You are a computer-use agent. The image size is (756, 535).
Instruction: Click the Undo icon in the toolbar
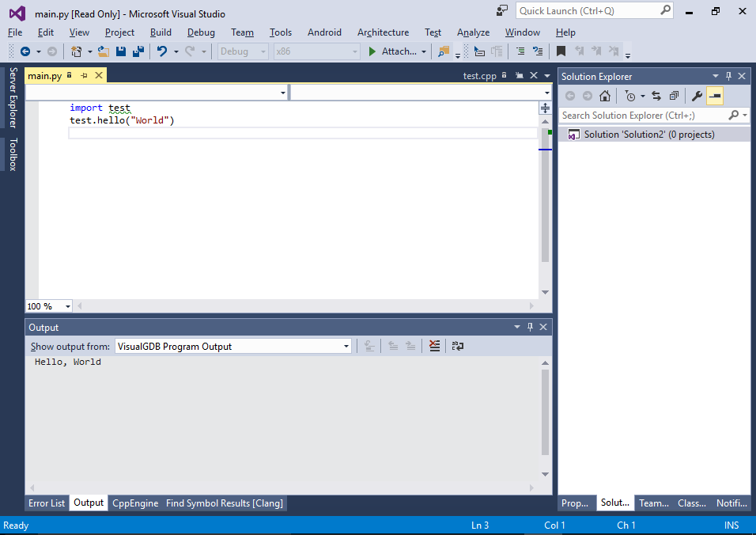(162, 51)
